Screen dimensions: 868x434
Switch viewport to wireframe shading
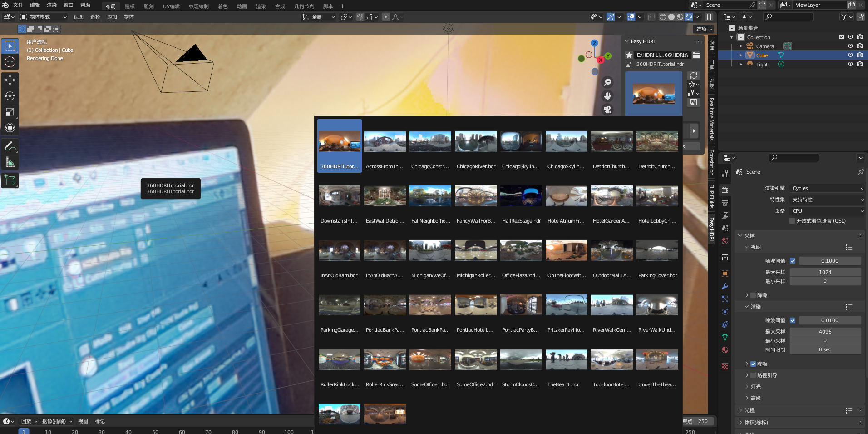pyautogui.click(x=663, y=17)
